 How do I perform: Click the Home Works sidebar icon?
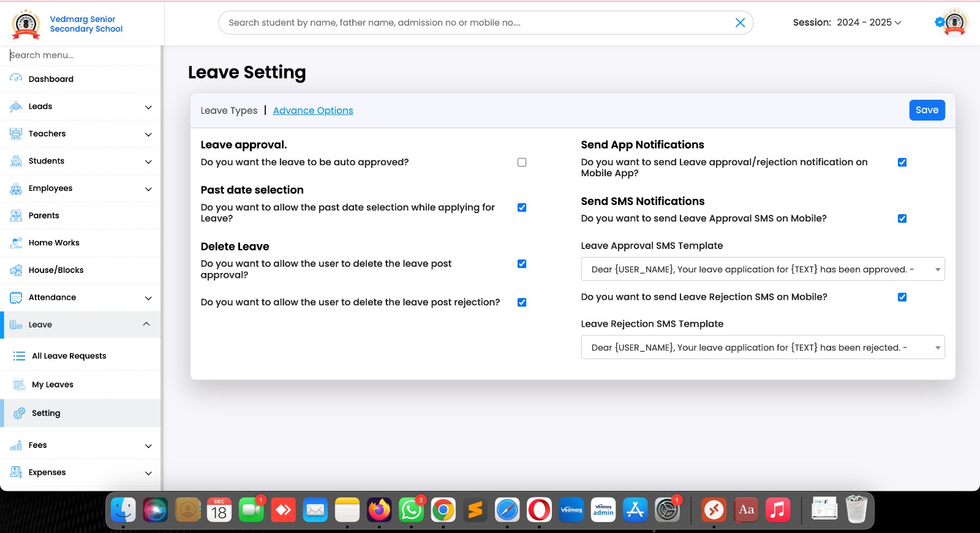pyautogui.click(x=16, y=243)
